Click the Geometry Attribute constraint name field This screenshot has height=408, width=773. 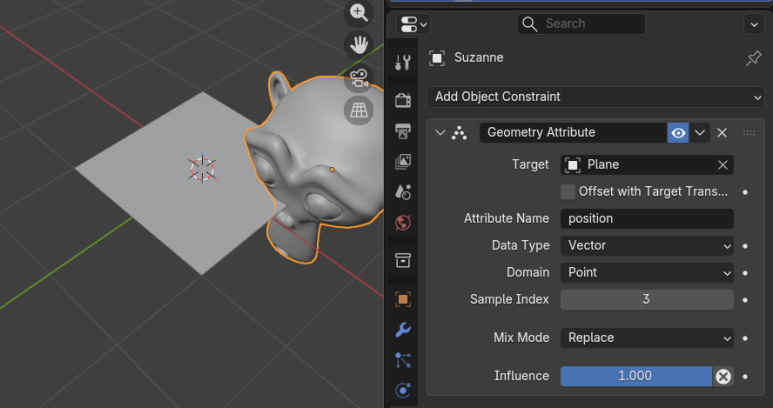pos(573,133)
